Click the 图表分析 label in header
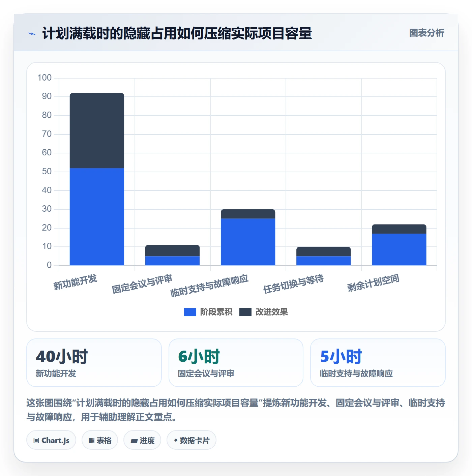The width and height of the screenshot is (472, 476). [426, 33]
